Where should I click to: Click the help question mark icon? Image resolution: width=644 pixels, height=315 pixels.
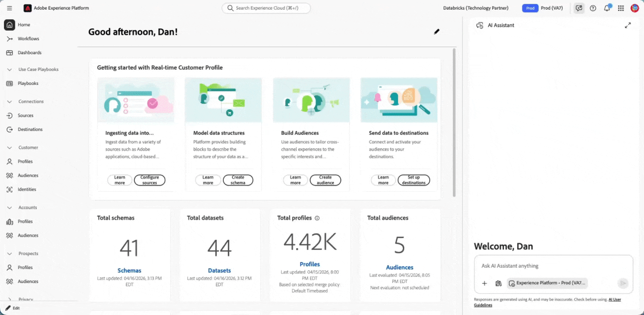click(x=593, y=8)
